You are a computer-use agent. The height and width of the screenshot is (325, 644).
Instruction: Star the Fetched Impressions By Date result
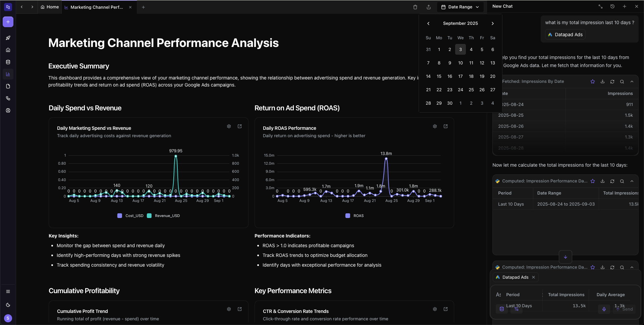point(593,82)
